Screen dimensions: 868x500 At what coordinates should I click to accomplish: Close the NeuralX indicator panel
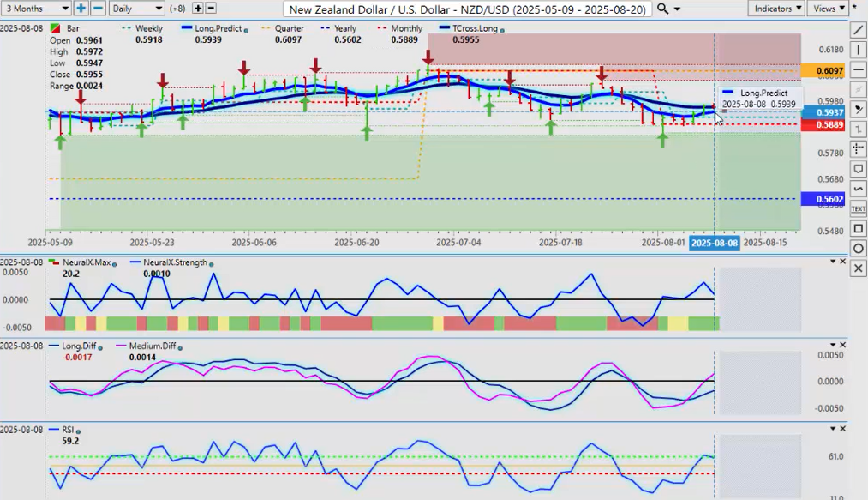(x=842, y=262)
